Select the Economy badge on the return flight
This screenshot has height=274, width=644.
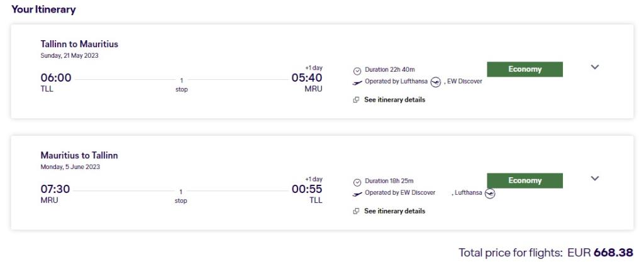pos(525,180)
